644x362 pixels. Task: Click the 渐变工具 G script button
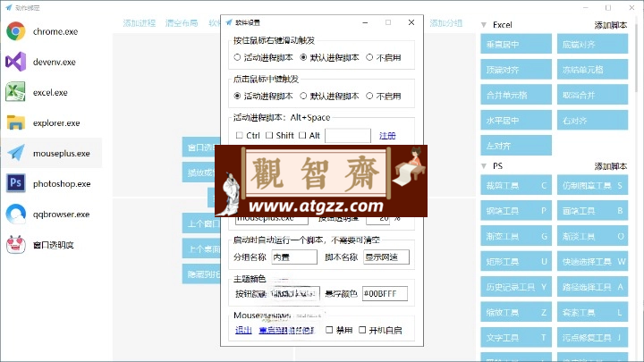(516, 236)
